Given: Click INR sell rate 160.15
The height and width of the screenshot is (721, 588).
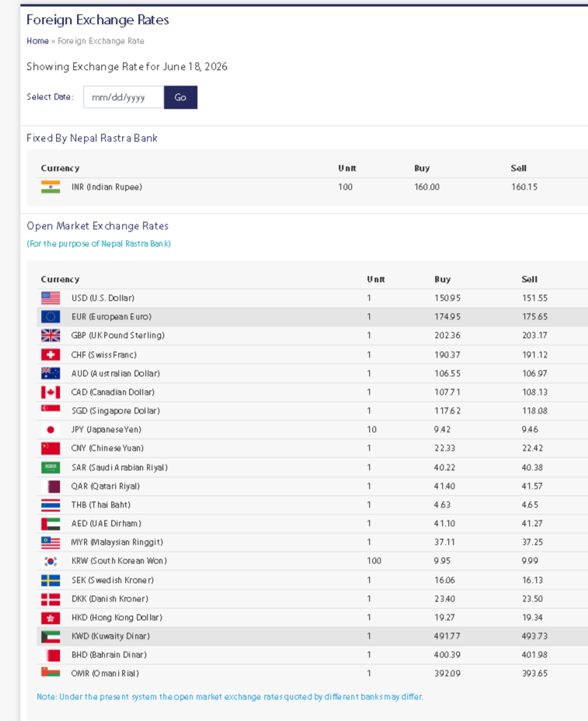Looking at the screenshot, I should pyautogui.click(x=524, y=186).
